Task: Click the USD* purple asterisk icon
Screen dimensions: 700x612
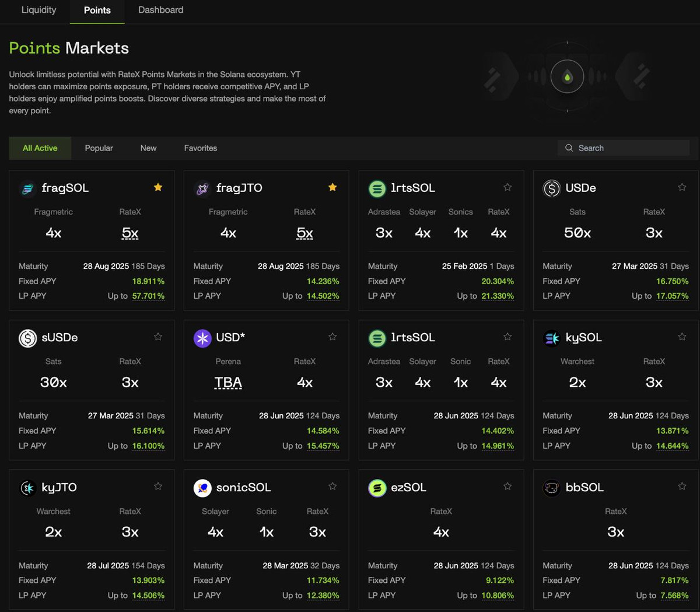Action: [202, 338]
